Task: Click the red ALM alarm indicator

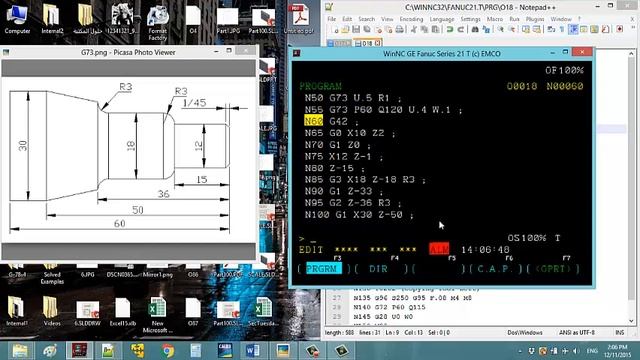Action: tap(439, 249)
